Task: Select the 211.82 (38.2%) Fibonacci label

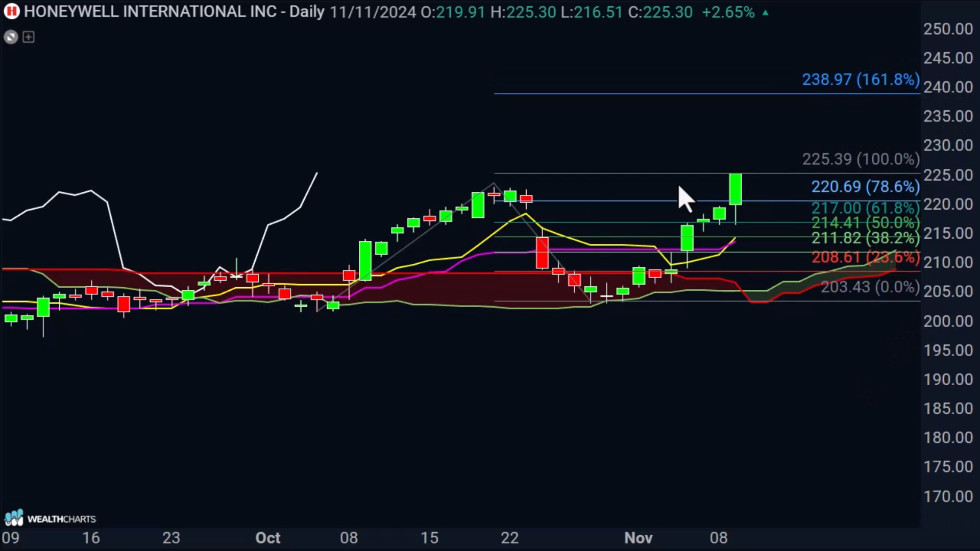Action: click(865, 238)
